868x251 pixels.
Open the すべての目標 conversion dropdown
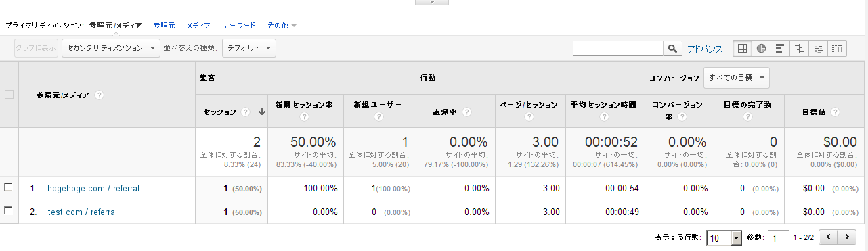(x=737, y=78)
